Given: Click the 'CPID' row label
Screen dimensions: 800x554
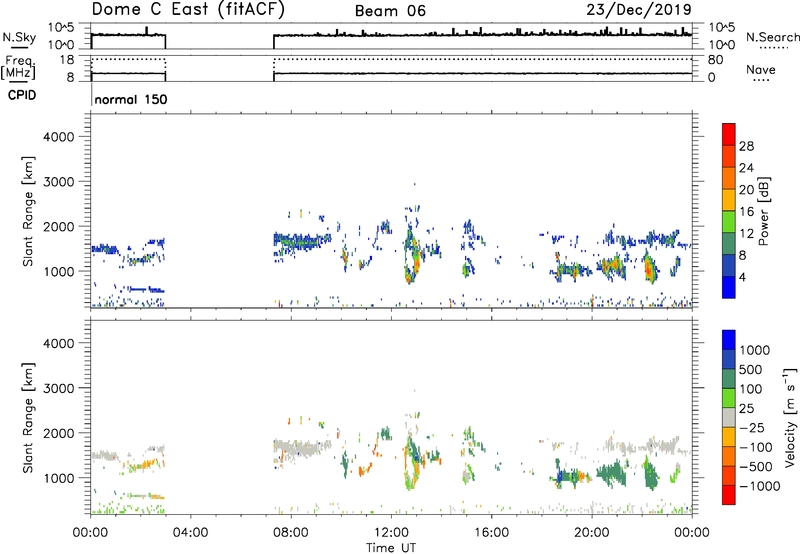Looking at the screenshot, I should [22, 95].
